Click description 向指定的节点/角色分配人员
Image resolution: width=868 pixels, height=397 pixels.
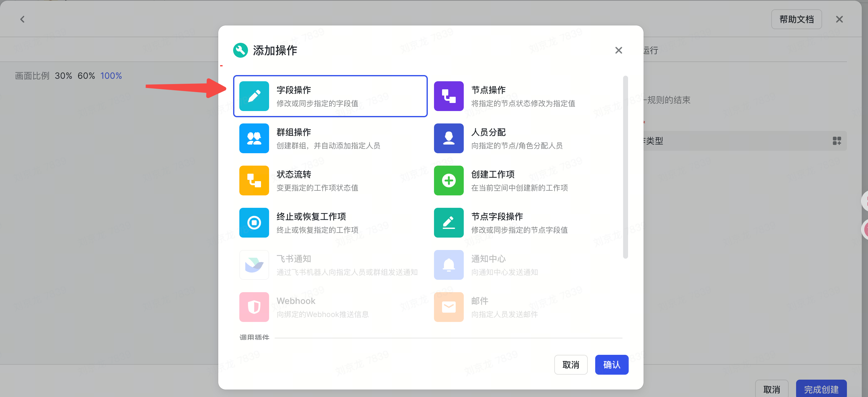(516, 145)
